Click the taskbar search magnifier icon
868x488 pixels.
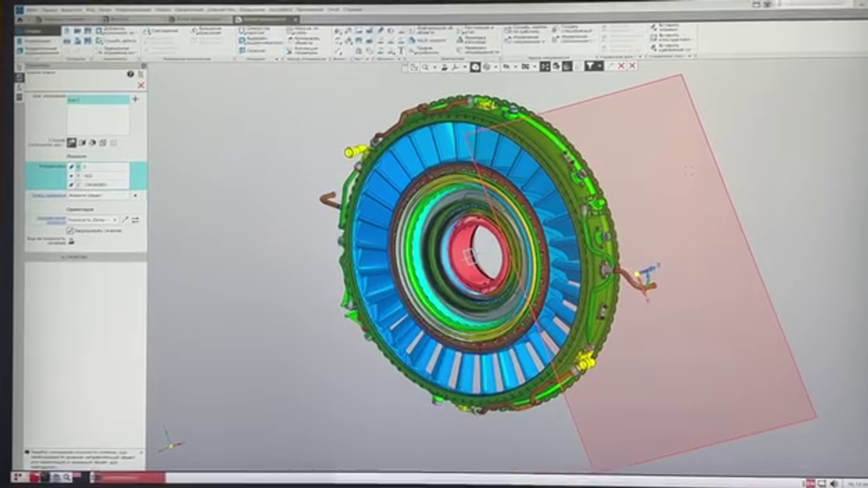click(67, 477)
